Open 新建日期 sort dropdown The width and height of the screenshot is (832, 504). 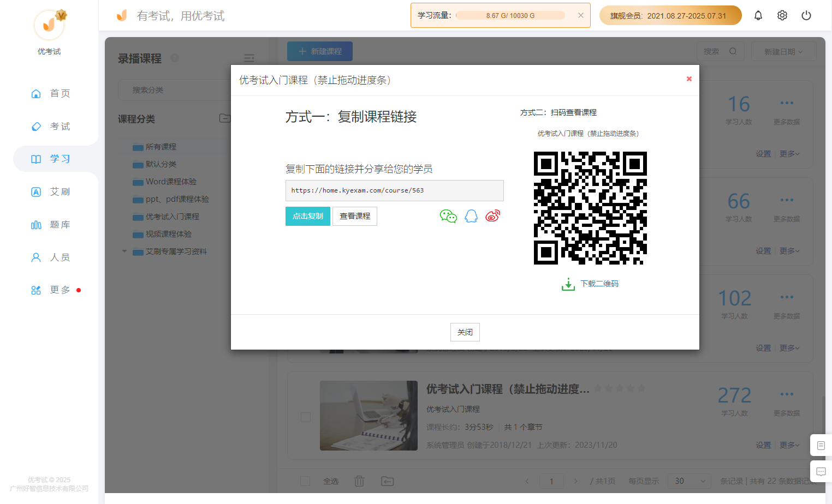tap(783, 51)
